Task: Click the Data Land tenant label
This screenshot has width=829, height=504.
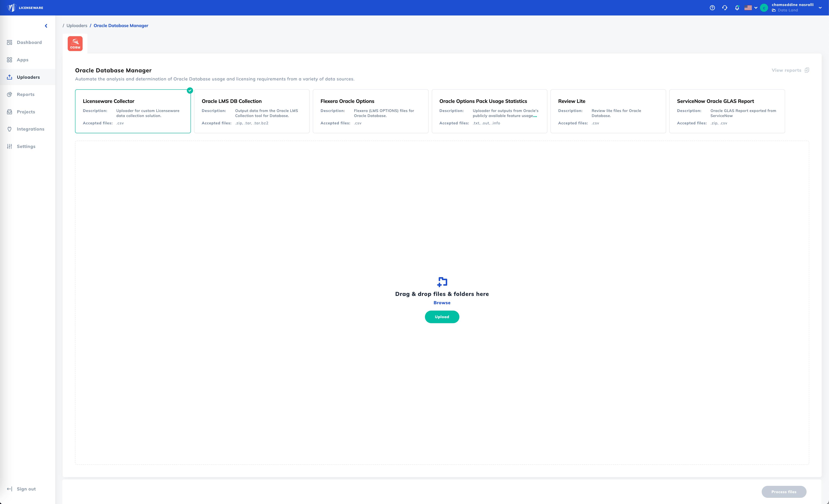Action: pyautogui.click(x=788, y=10)
